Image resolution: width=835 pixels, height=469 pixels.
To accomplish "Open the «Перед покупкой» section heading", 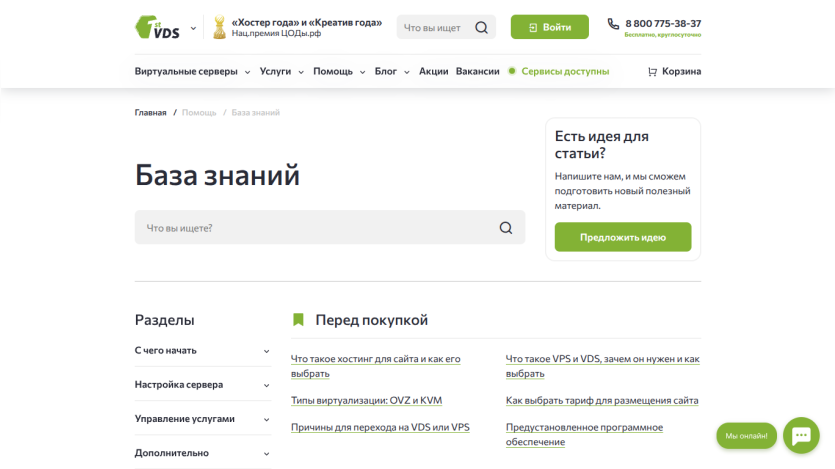I will (x=371, y=320).
